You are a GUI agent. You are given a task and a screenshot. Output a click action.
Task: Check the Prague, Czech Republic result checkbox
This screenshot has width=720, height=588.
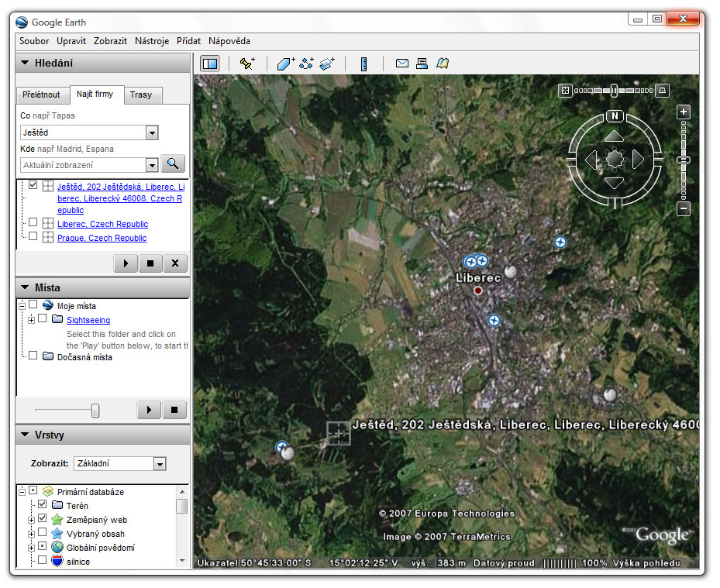tap(33, 236)
